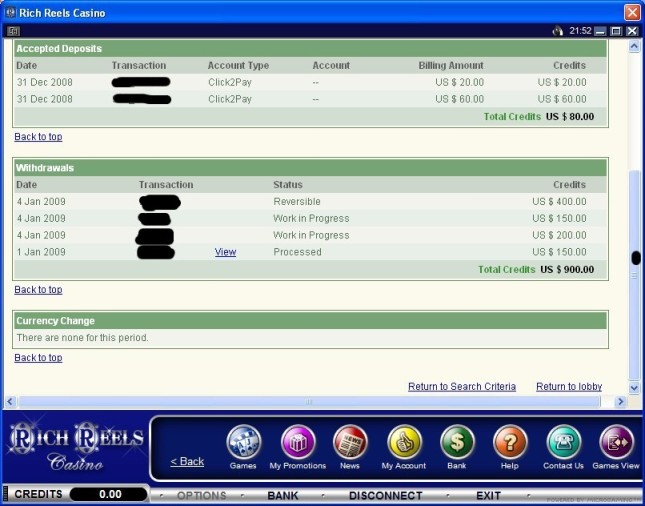Click the < Back link

[187, 462]
